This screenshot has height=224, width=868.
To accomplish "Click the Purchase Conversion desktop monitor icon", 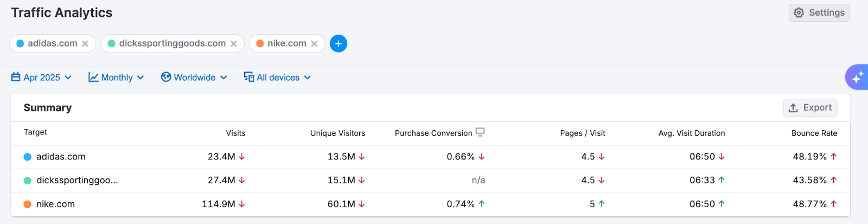I will pyautogui.click(x=480, y=132).
